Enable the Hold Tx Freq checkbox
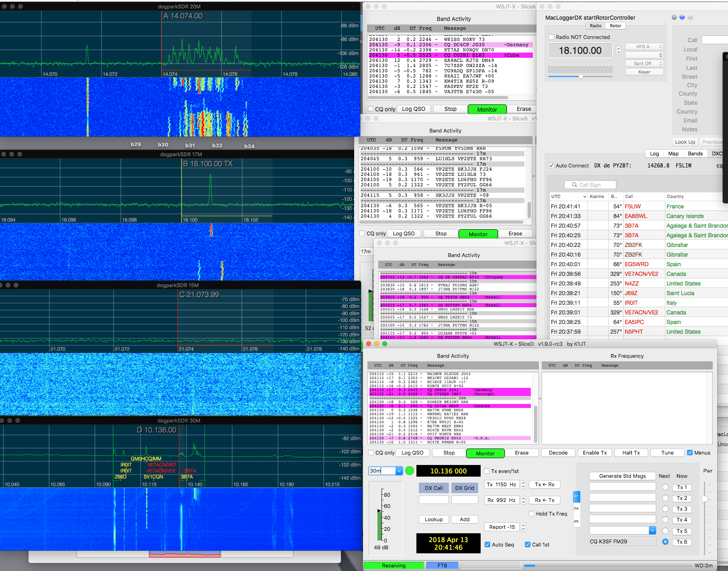 532,514
